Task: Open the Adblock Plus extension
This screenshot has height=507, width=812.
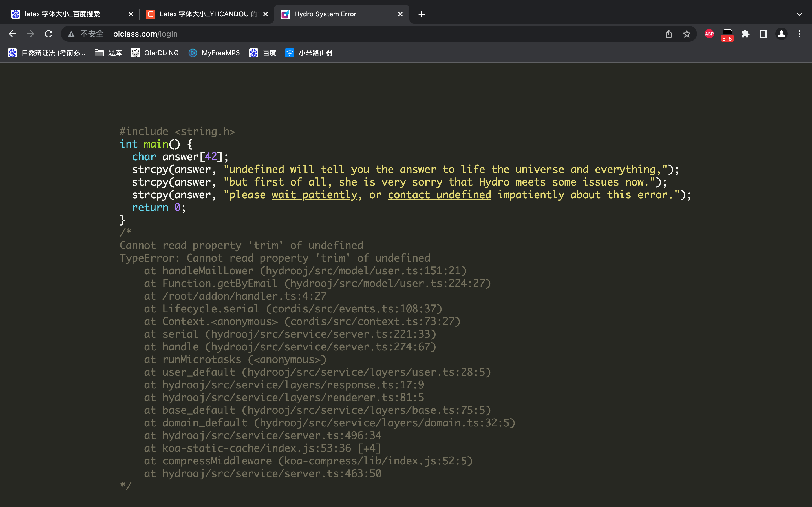Action: (x=709, y=34)
